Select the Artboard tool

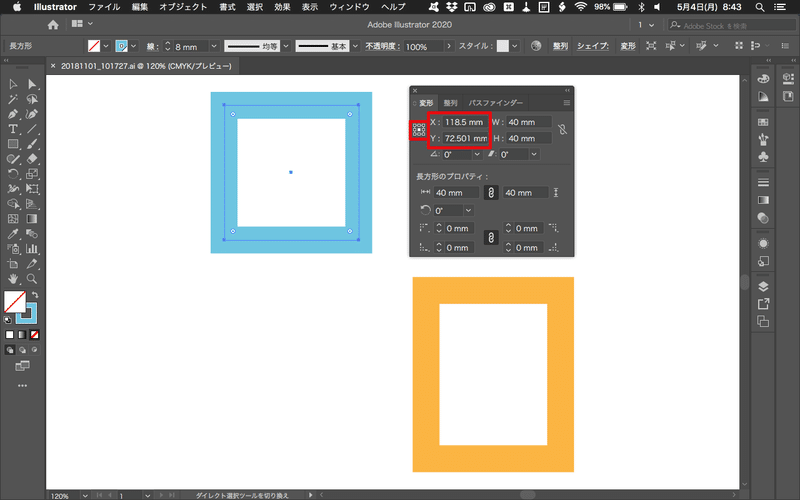(x=13, y=264)
